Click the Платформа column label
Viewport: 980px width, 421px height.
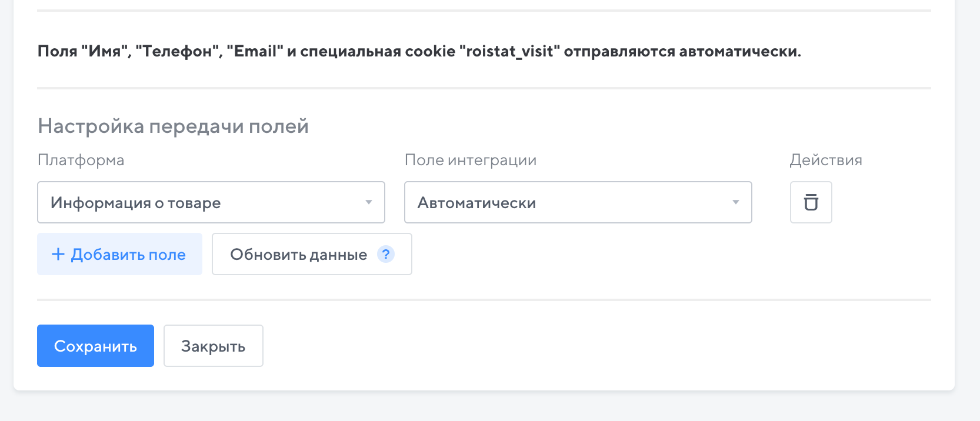point(81,160)
